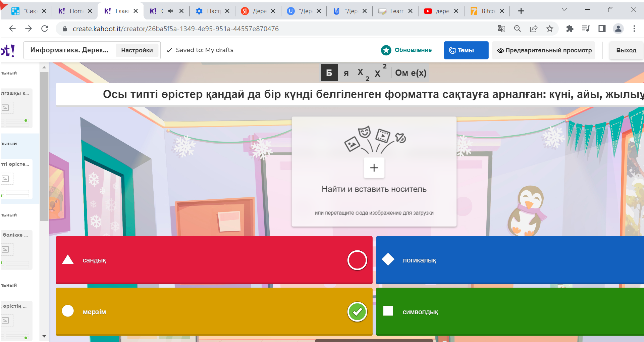Image resolution: width=644 pixels, height=342 pixels.
Task: Reload the Kahoot creator page
Action: (45, 29)
